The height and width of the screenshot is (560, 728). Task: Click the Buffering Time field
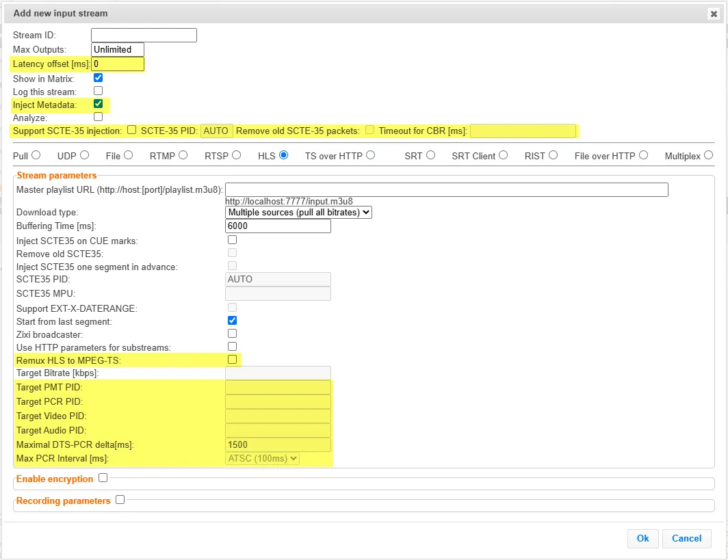coord(278,226)
